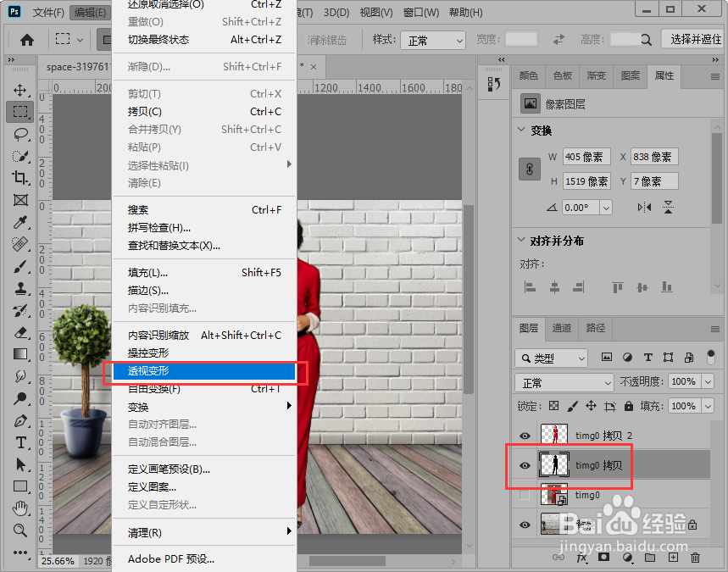Click the align left edges button

530,286
